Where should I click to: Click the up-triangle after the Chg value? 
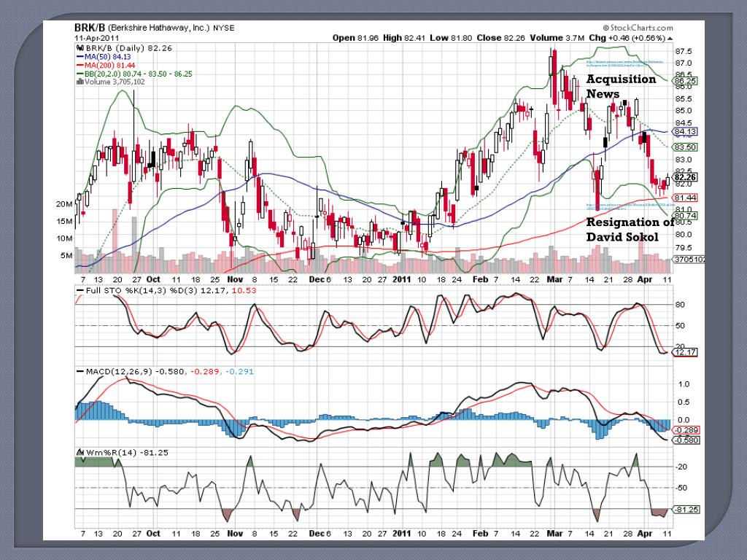pyautogui.click(x=670, y=38)
